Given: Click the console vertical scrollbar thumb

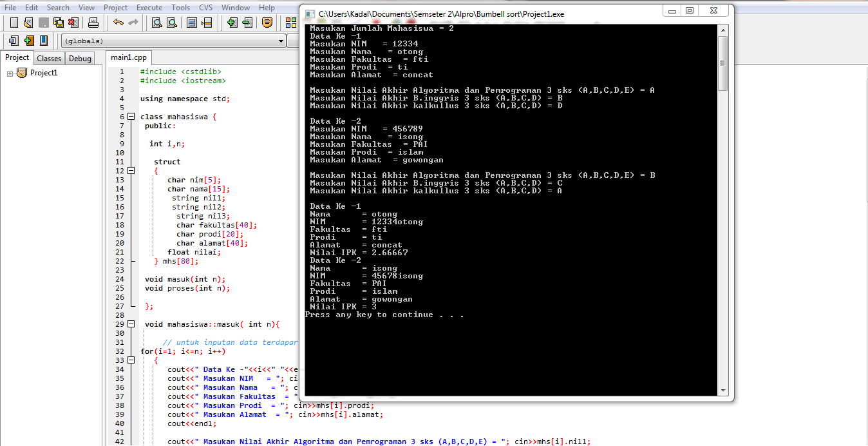Looking at the screenshot, I should (723, 63).
